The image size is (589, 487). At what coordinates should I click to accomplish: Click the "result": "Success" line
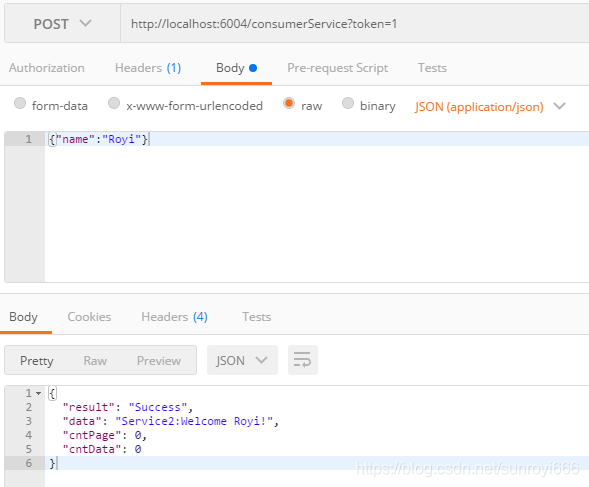[x=128, y=407]
